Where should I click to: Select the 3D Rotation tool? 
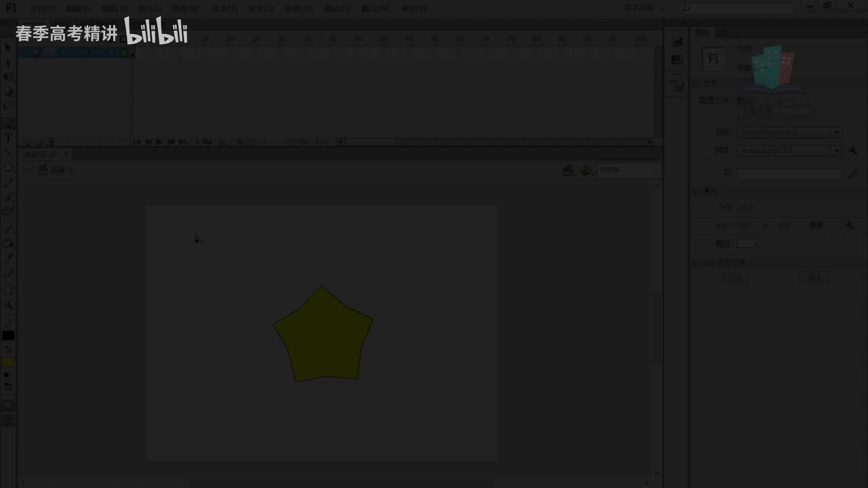pyautogui.click(x=8, y=91)
